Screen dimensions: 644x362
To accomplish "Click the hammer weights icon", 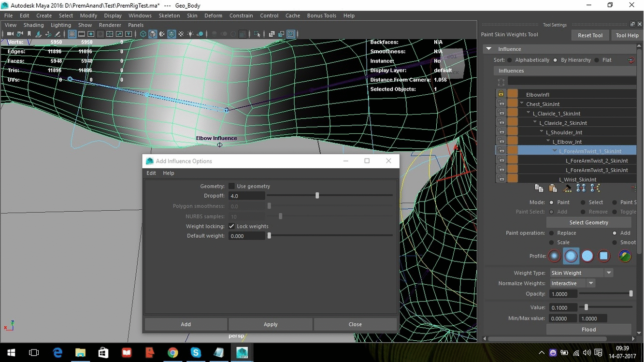I will [568, 188].
